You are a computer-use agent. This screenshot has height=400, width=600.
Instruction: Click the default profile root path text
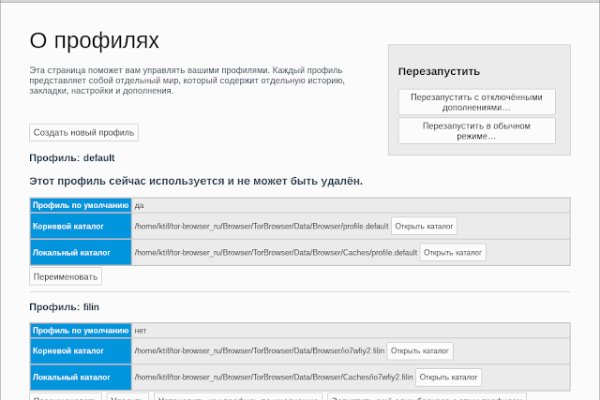pyautogui.click(x=260, y=226)
